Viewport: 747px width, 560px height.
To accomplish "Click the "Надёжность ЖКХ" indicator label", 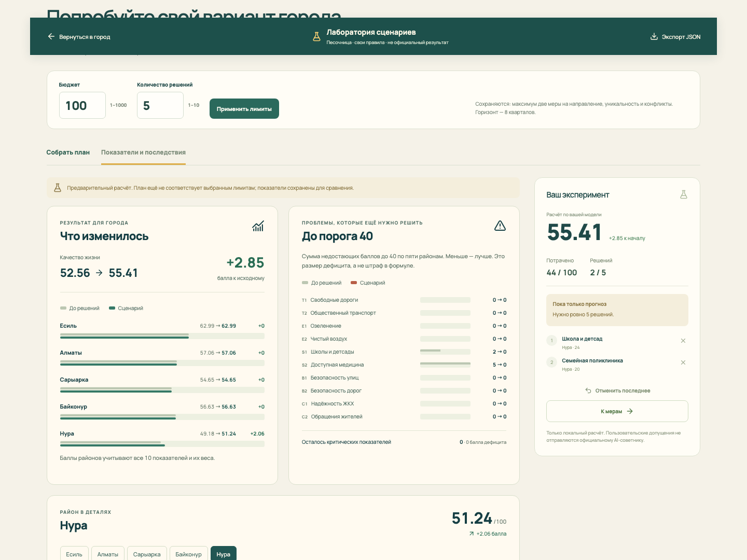I will pos(333,404).
